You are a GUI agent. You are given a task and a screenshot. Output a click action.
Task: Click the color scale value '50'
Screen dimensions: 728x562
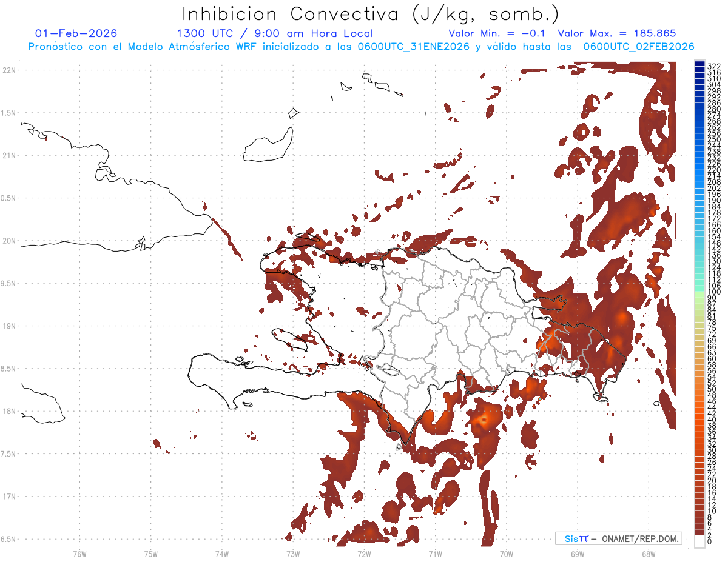[x=712, y=389]
